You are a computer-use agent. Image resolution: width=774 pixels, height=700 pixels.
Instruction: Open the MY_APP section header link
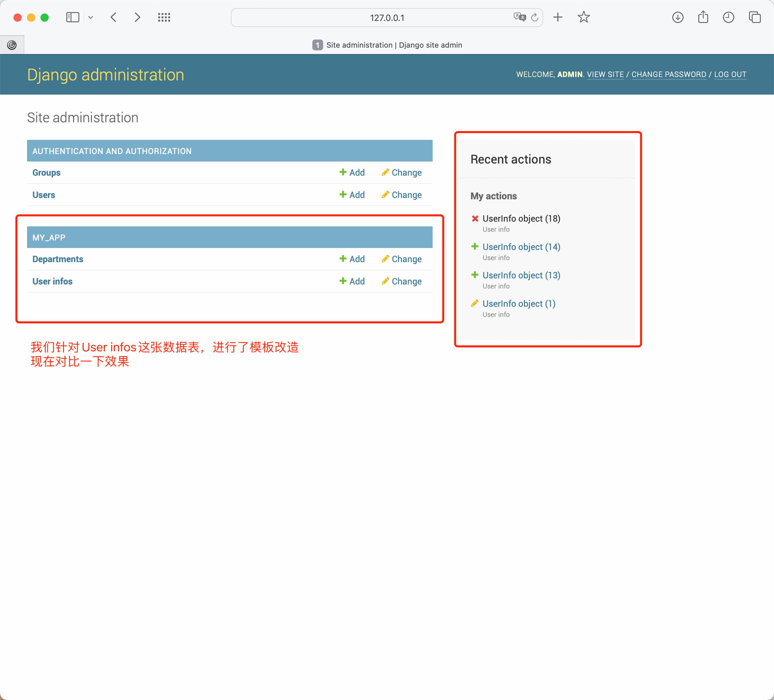(x=49, y=237)
